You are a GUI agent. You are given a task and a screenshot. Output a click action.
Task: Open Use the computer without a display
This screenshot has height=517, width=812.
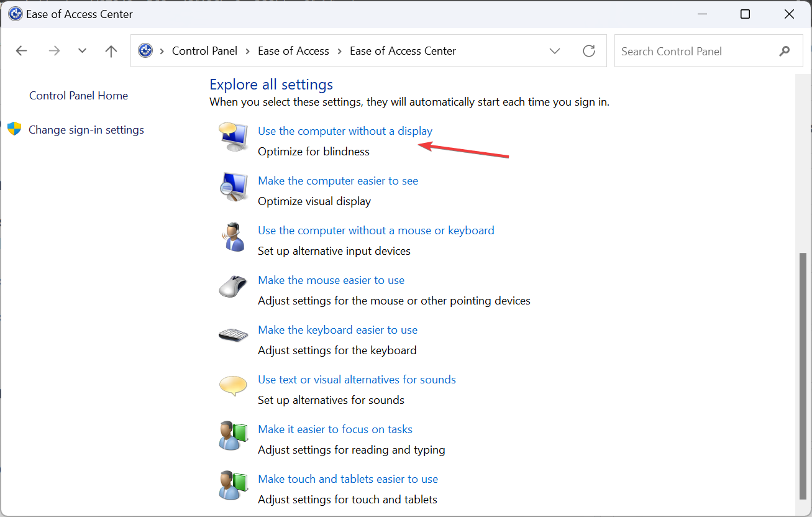click(345, 130)
